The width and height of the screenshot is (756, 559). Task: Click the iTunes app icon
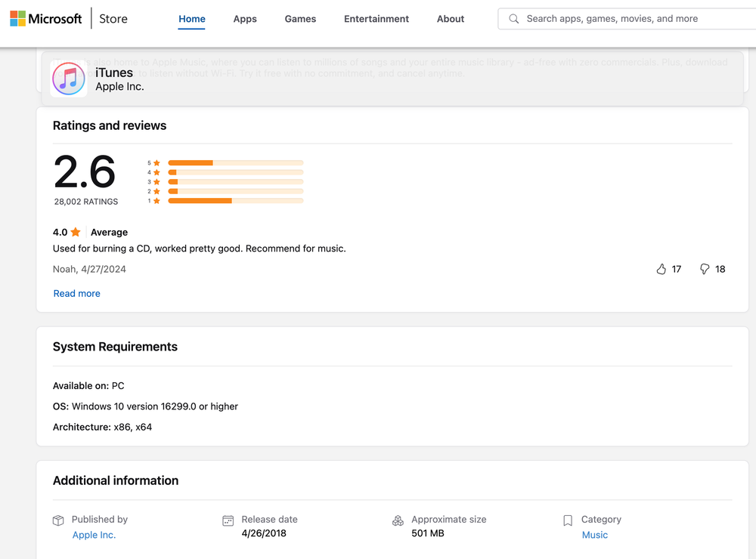[x=68, y=79]
